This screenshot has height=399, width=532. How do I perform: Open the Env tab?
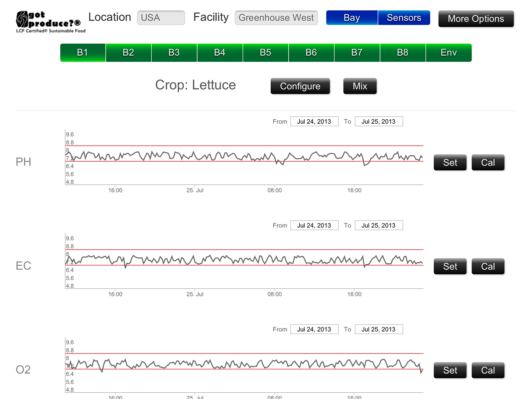pos(449,53)
